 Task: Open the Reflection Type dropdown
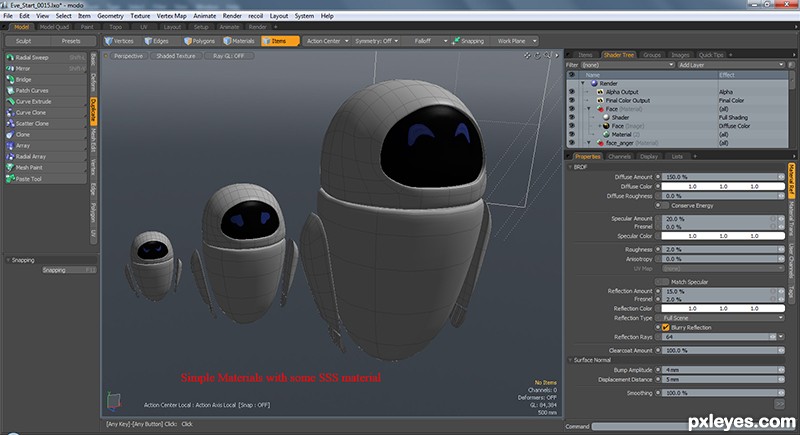point(722,318)
